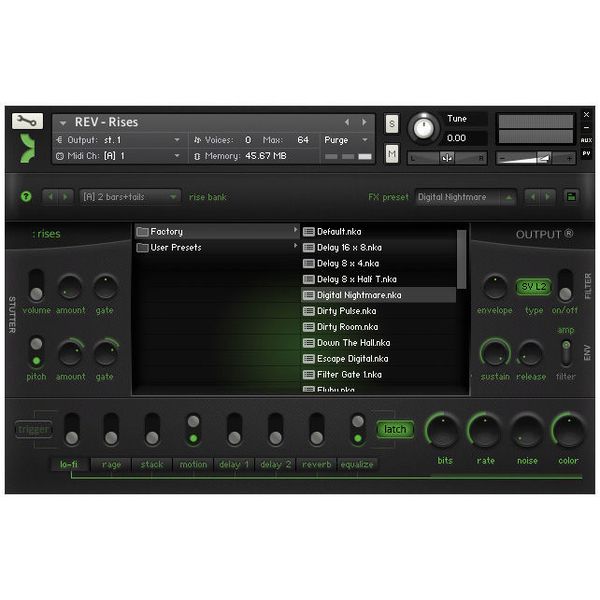The width and height of the screenshot is (600, 600).
Task: Toggle the stutter volume switch
Action: click(36, 285)
